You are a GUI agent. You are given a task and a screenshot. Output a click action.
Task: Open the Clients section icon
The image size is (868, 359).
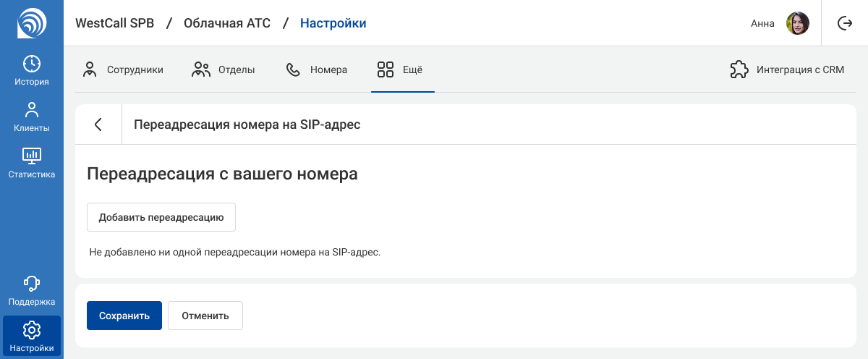coord(32,110)
